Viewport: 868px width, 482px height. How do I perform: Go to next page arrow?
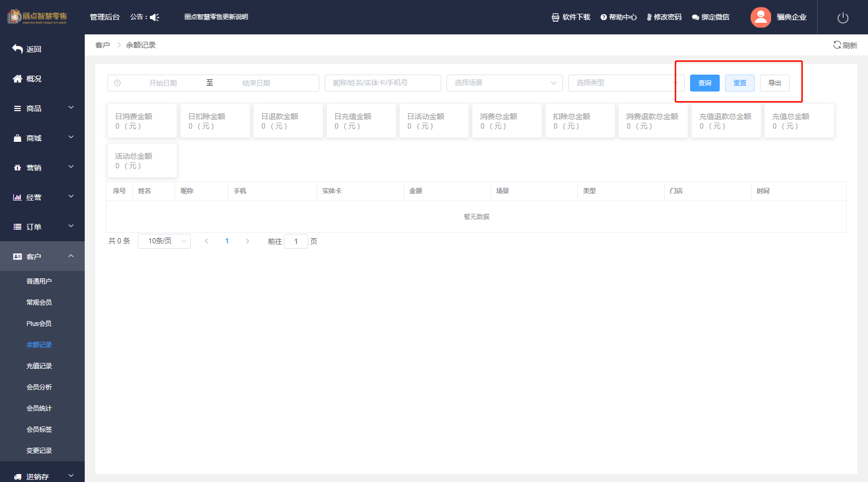click(247, 241)
